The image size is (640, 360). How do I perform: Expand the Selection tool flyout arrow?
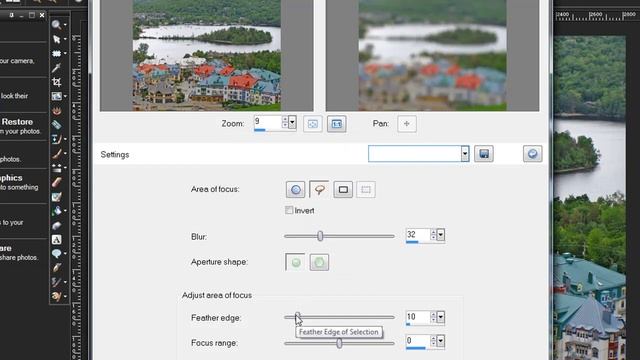(65, 53)
